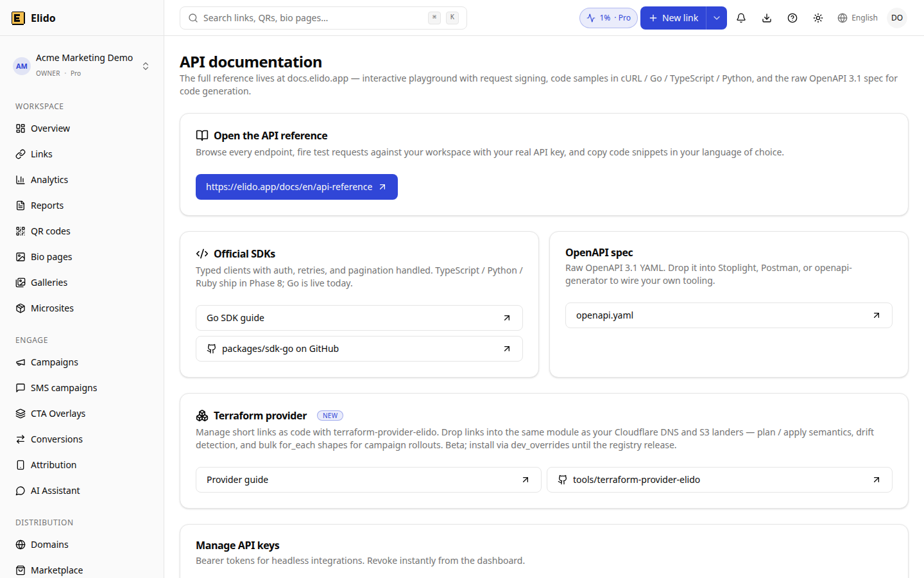Open packages/sdk-go on GitHub

click(359, 349)
